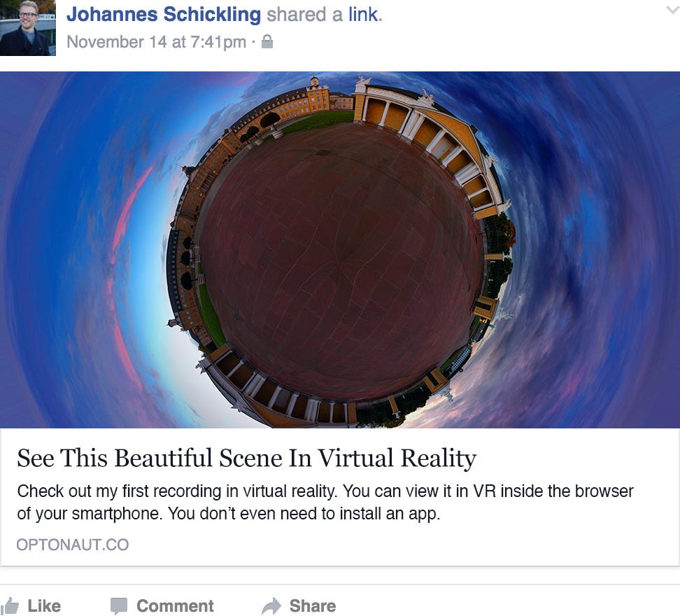Click the blue "link" word in header

point(363,14)
